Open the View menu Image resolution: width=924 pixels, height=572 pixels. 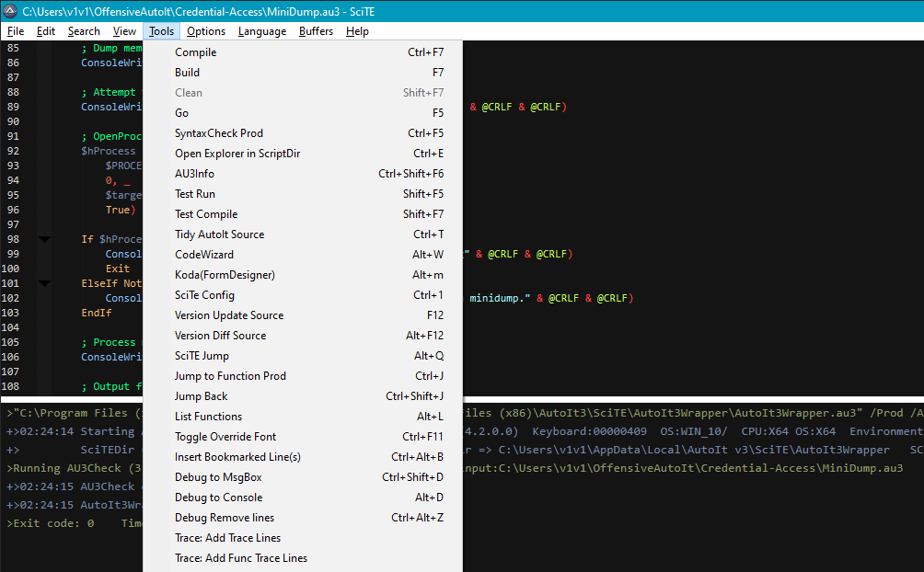(124, 31)
